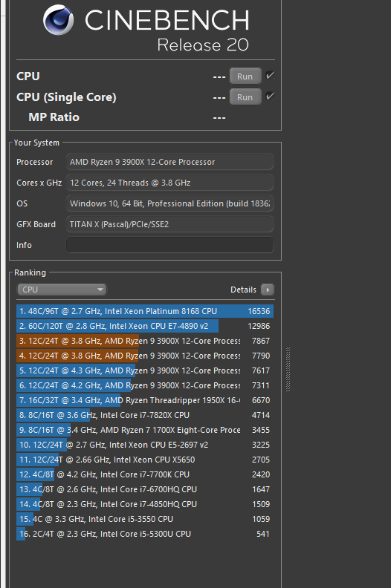Select ranking row 11 Xeon X5650

(x=145, y=460)
